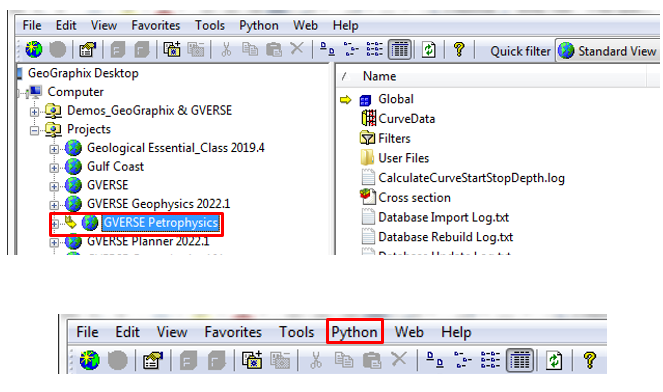Click New Project globe icon in upper toolbar
This screenshot has width=663, height=392.
pyautogui.click(x=34, y=49)
